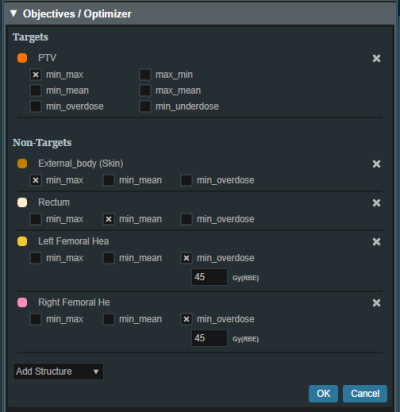
Task: Uncheck PTV min_max objective
Action: [x=36, y=75]
